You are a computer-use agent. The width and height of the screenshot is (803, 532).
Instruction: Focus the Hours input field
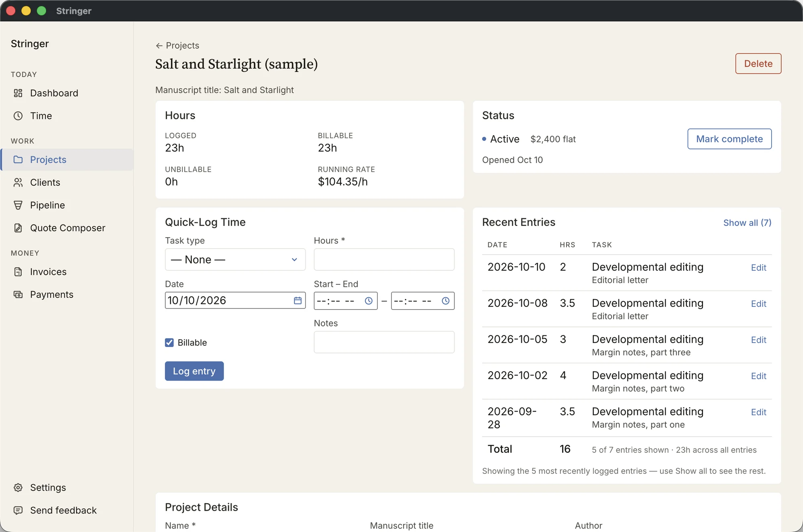[384, 259]
